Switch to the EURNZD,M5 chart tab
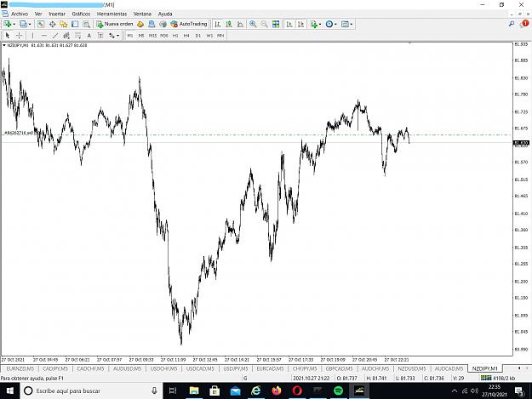This screenshot has width=532, height=399. click(20, 368)
